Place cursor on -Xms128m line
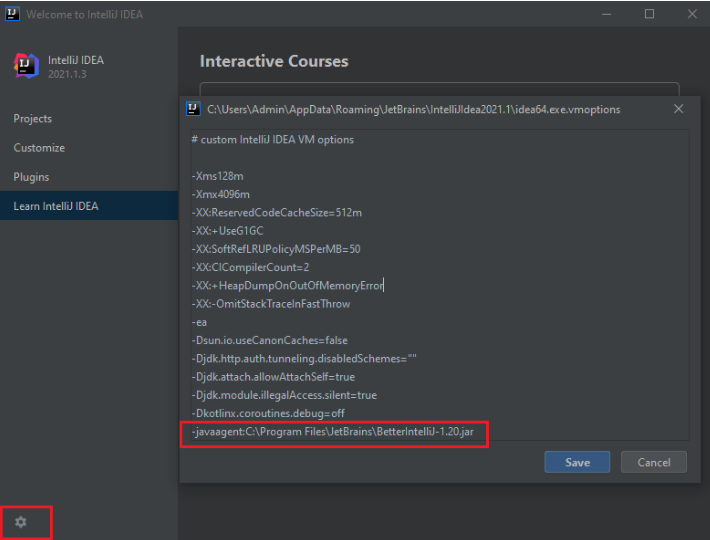 [x=217, y=176]
